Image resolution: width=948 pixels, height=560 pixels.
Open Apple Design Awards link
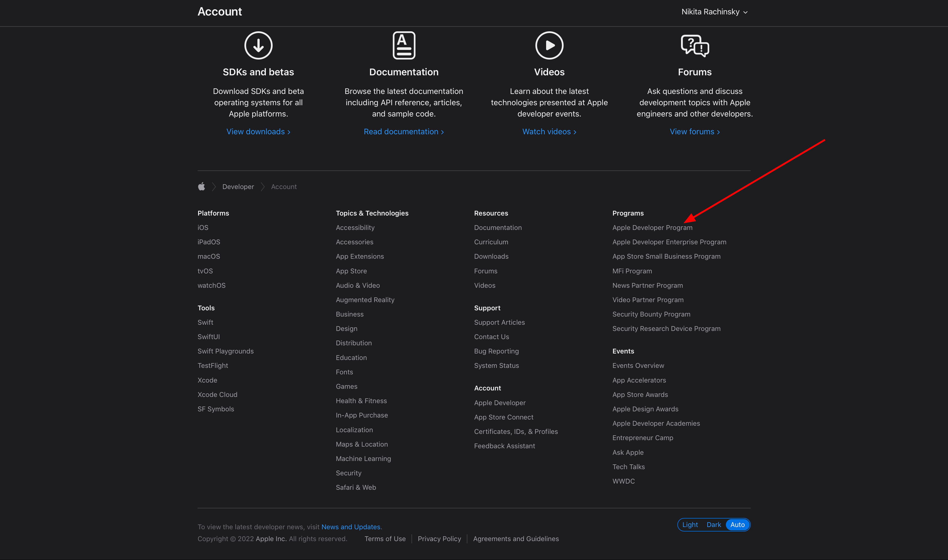645,409
